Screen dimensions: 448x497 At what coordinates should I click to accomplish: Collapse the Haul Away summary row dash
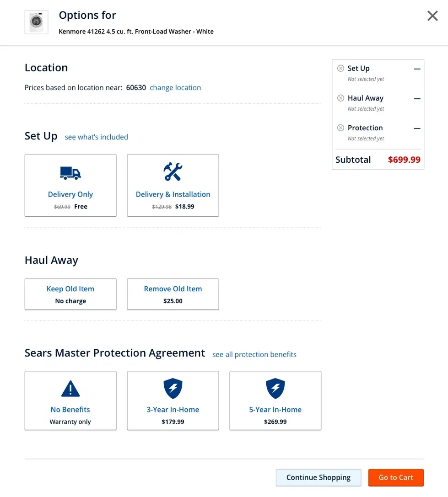[417, 99]
